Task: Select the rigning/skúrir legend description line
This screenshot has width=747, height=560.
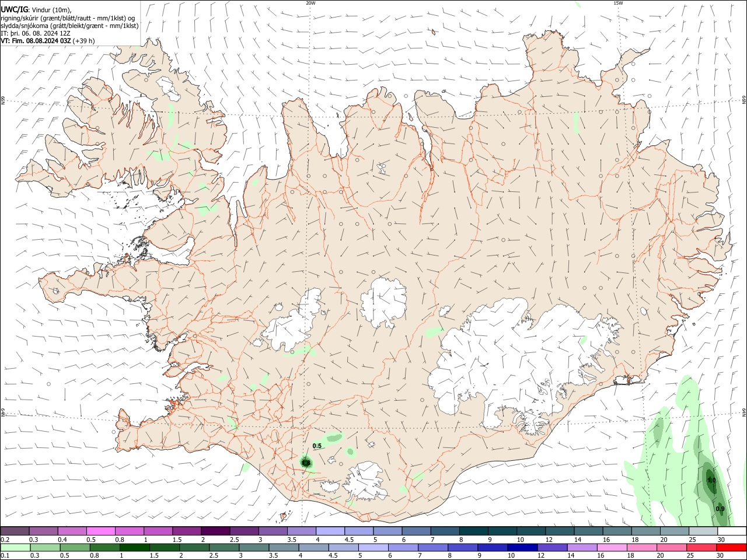Action: pyautogui.click(x=69, y=18)
